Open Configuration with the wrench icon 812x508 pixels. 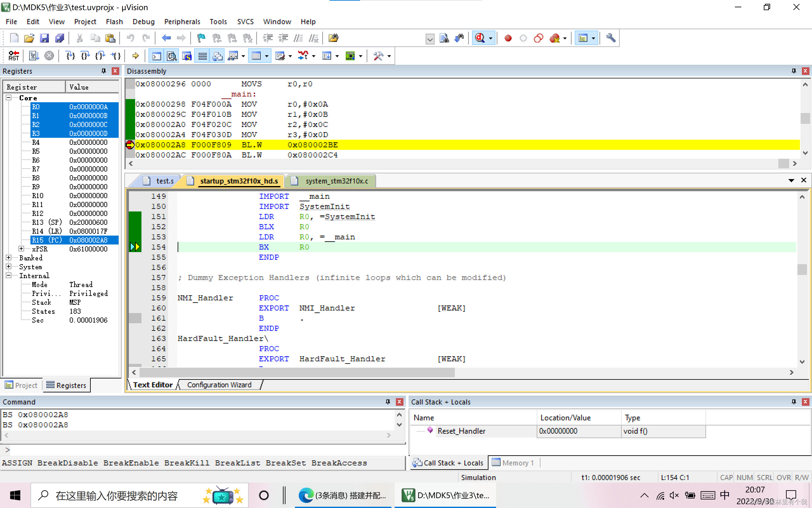611,38
